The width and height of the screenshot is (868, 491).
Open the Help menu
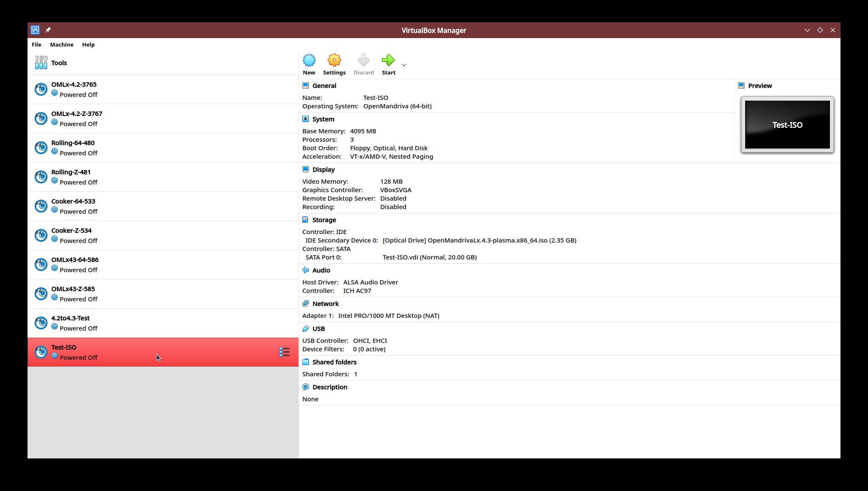(88, 44)
